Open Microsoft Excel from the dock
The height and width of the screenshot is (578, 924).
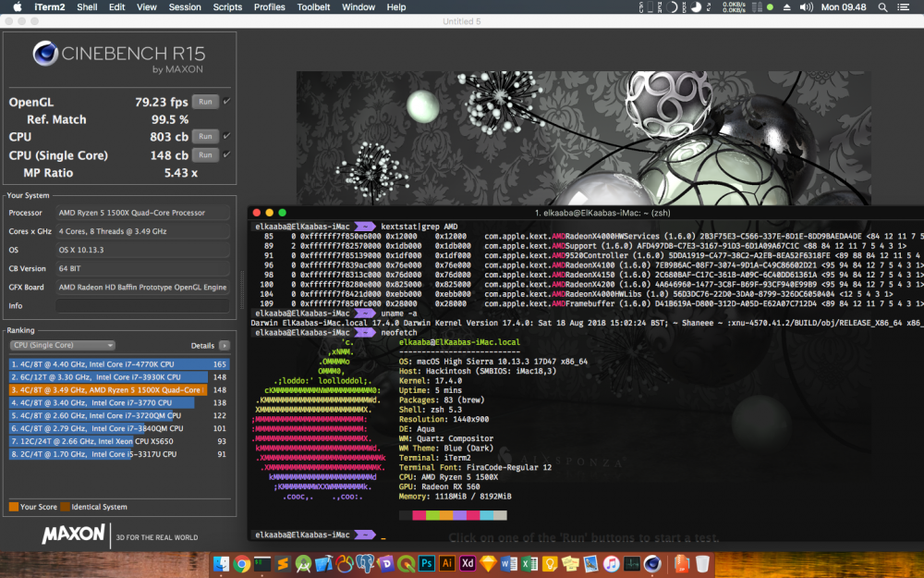(x=529, y=564)
